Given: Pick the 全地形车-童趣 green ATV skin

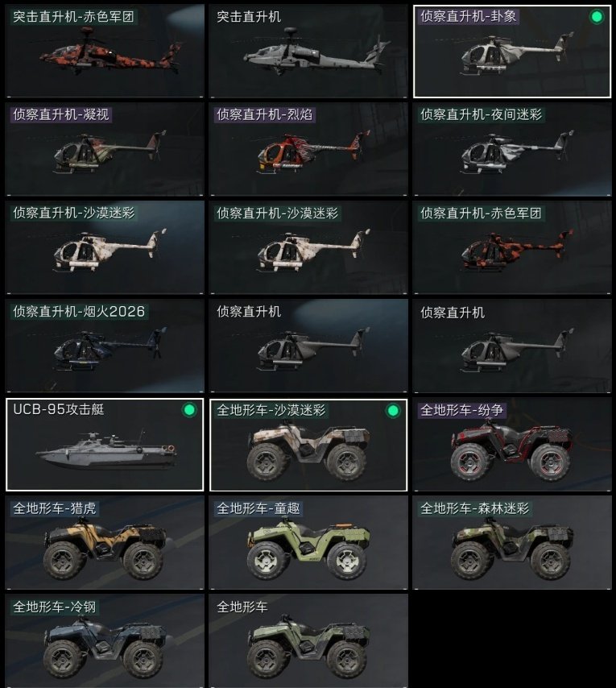Looking at the screenshot, I should 308,543.
